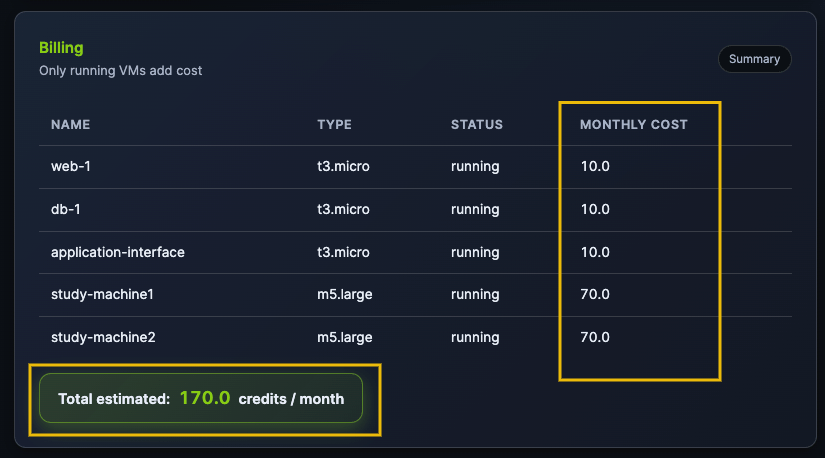Select the study-machine2 VM name
The image size is (825, 458).
pos(103,337)
